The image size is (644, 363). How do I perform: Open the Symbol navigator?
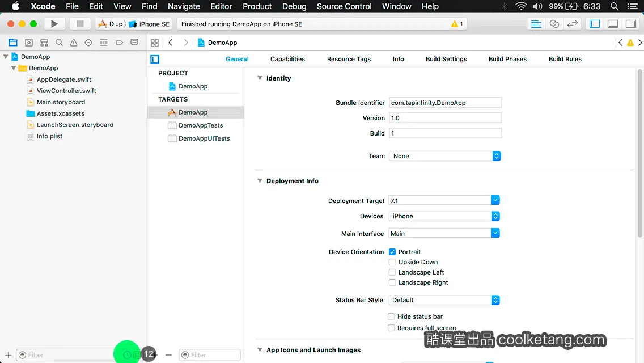pos(44,43)
